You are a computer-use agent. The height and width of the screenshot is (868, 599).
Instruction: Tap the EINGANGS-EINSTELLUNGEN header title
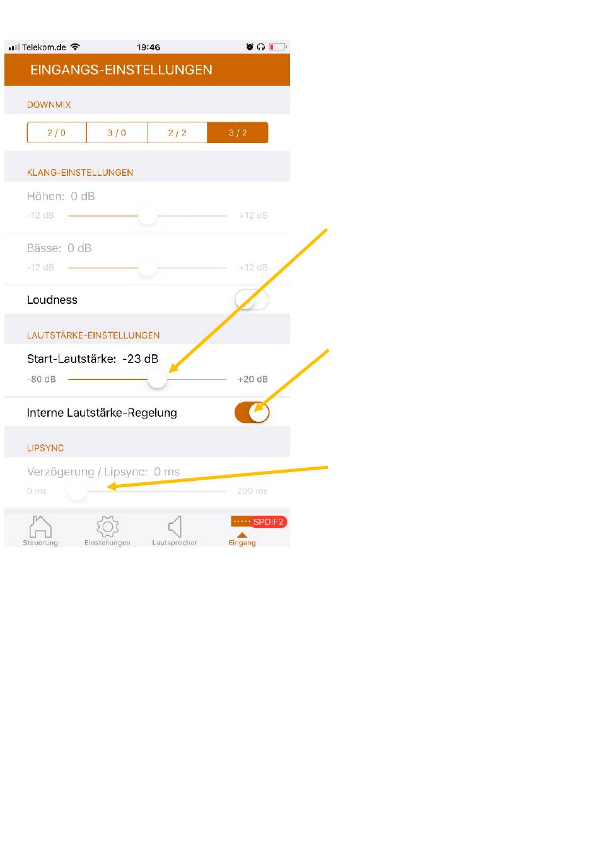[121, 70]
